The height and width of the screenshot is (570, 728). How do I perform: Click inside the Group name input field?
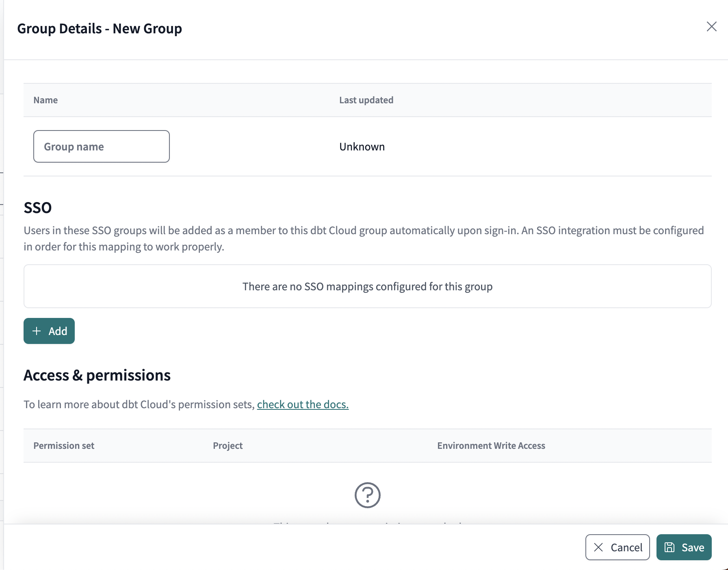point(101,146)
